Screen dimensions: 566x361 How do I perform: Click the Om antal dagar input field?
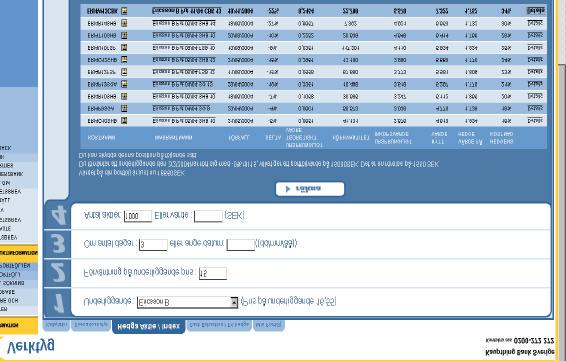[x=153, y=244]
